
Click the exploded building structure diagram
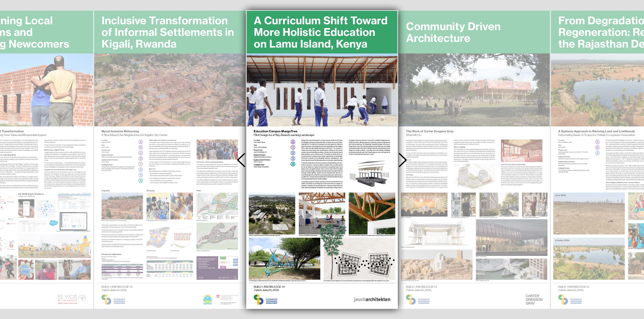[x=370, y=173]
